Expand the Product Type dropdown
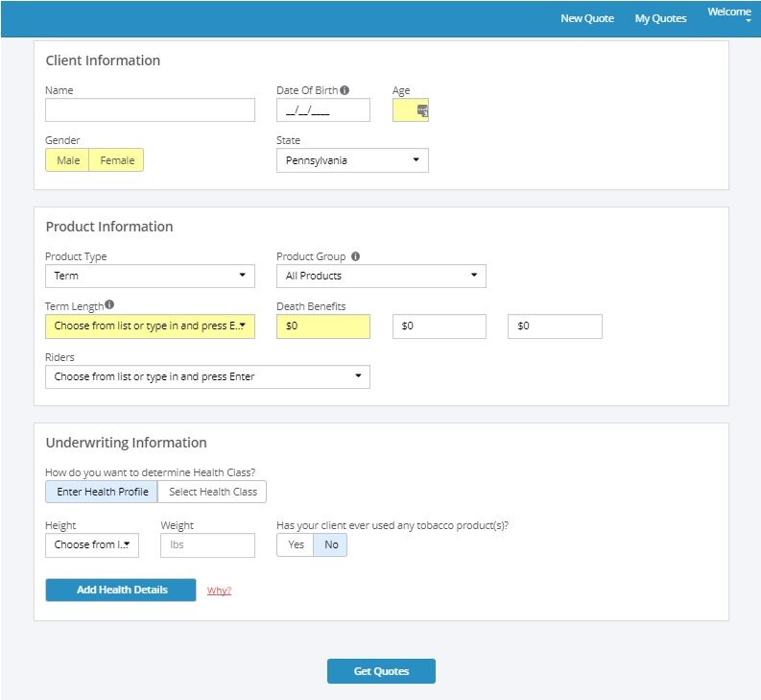This screenshot has width=761, height=700. point(150,276)
